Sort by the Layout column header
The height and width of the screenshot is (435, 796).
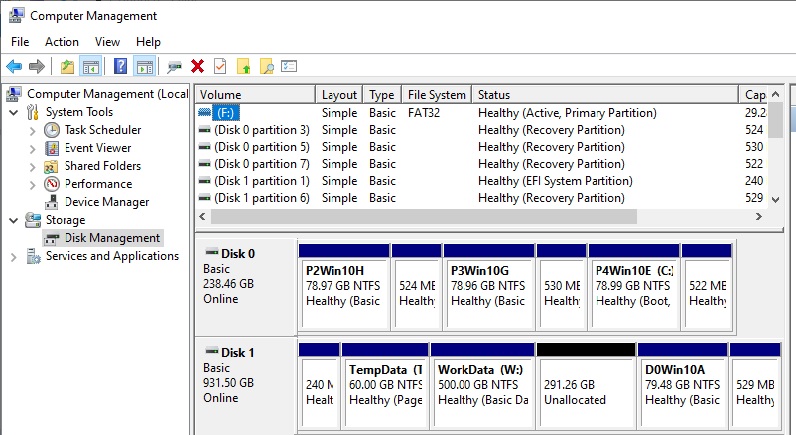click(339, 94)
